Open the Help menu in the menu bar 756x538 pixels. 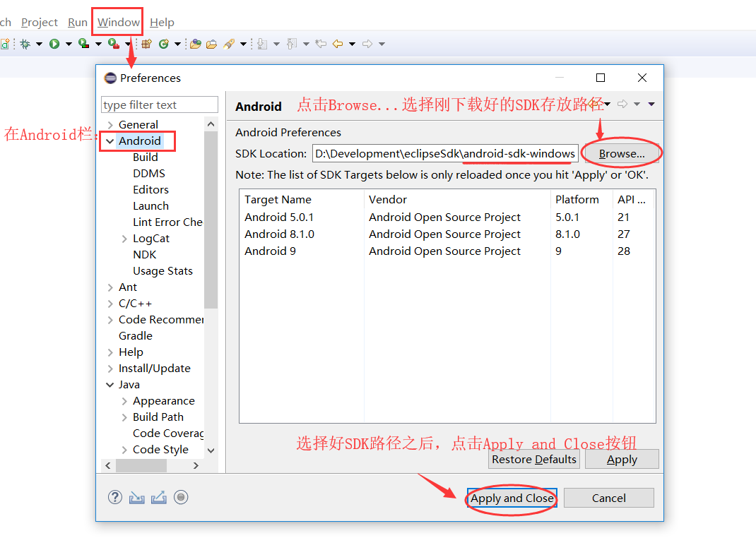[162, 22]
